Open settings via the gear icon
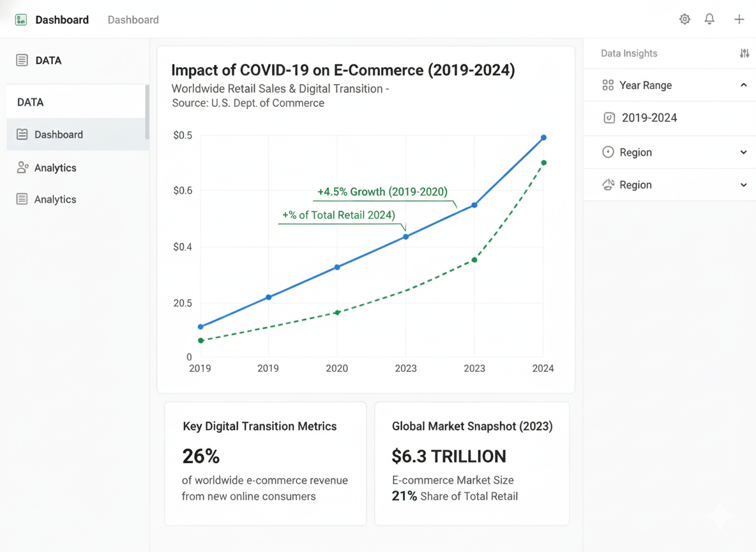The width and height of the screenshot is (756, 552). pyautogui.click(x=684, y=19)
